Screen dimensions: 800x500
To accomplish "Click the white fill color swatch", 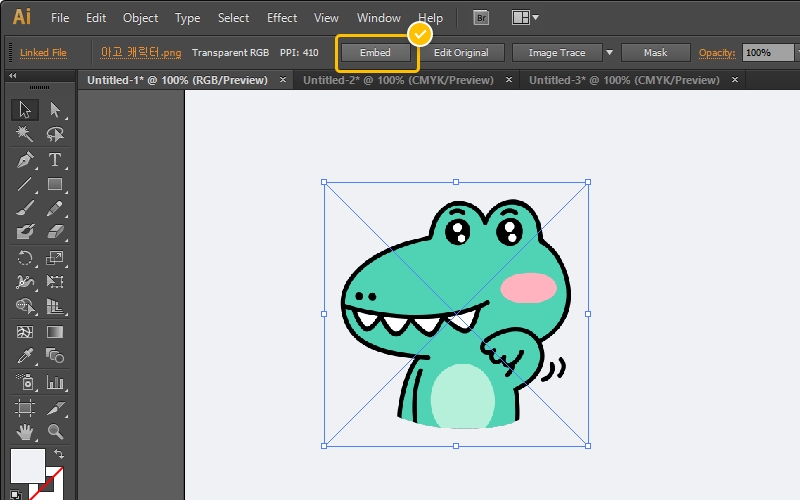I will (x=26, y=467).
